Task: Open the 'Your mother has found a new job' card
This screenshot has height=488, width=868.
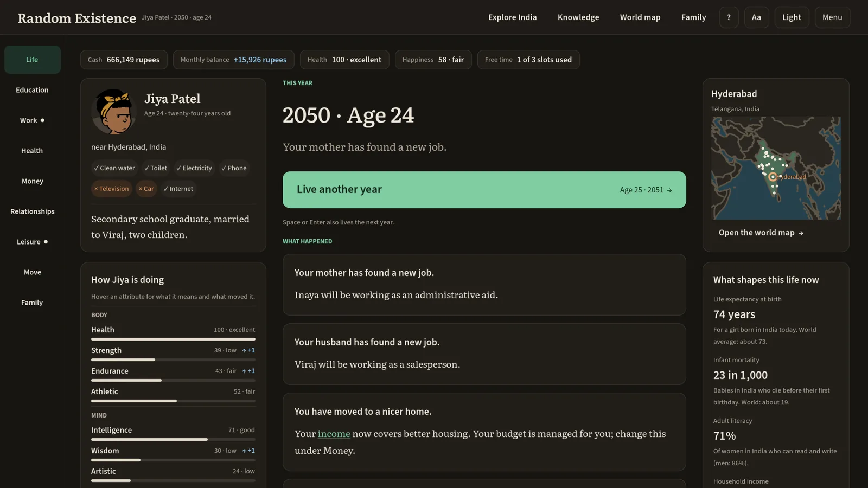Action: coord(484,285)
